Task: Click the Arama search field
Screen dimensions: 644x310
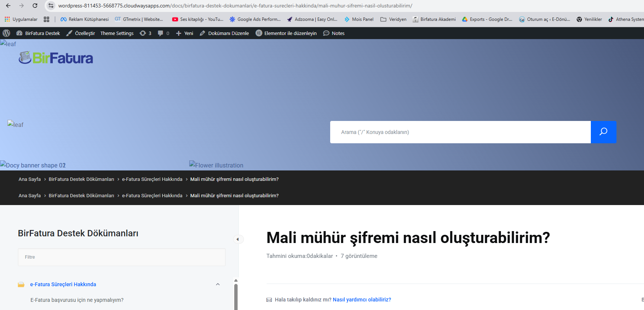Action: click(x=460, y=132)
